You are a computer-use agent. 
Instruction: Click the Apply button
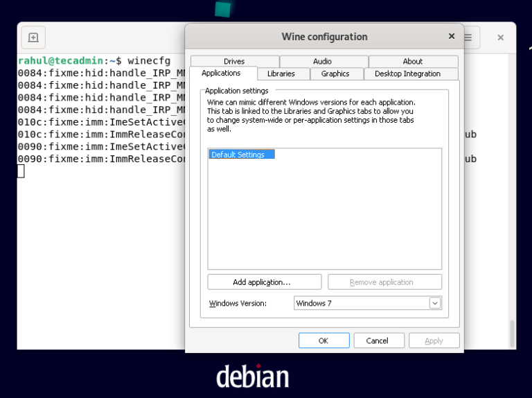pos(434,340)
